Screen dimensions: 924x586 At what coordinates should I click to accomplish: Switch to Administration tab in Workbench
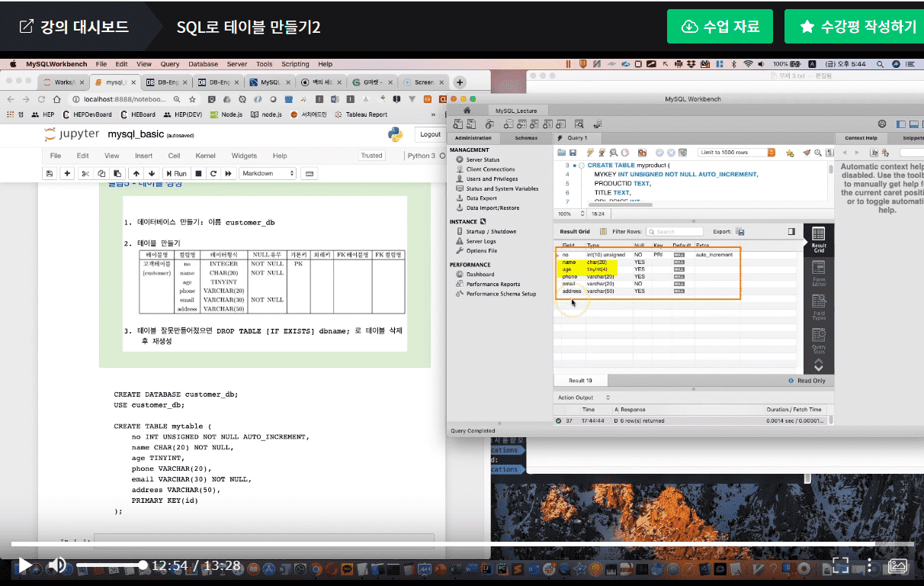tap(473, 138)
